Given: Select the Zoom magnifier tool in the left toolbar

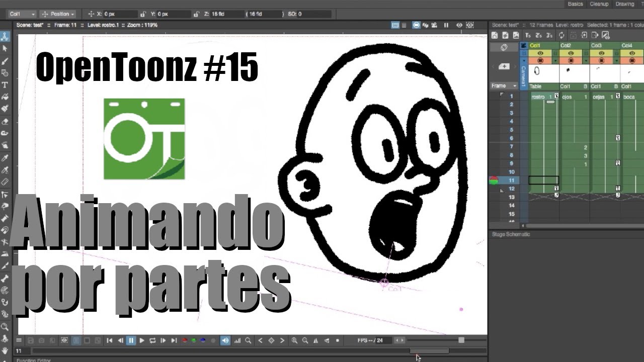Looking at the screenshot, I should point(5,327).
